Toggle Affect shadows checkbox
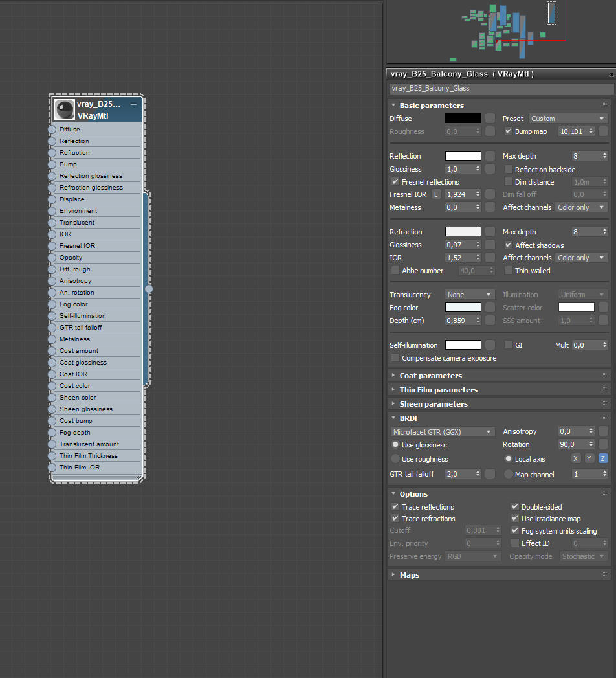Image resolution: width=616 pixels, height=678 pixels. 509,245
